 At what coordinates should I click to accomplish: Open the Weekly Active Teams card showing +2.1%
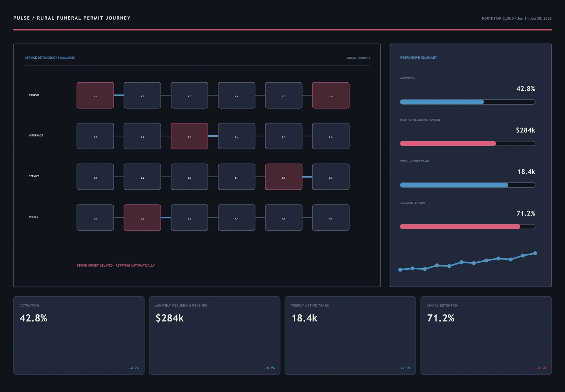[x=350, y=336]
